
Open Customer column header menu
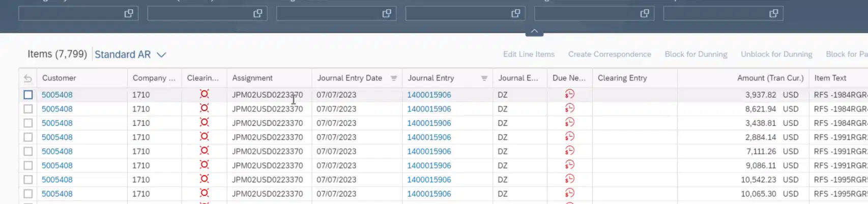coord(82,78)
